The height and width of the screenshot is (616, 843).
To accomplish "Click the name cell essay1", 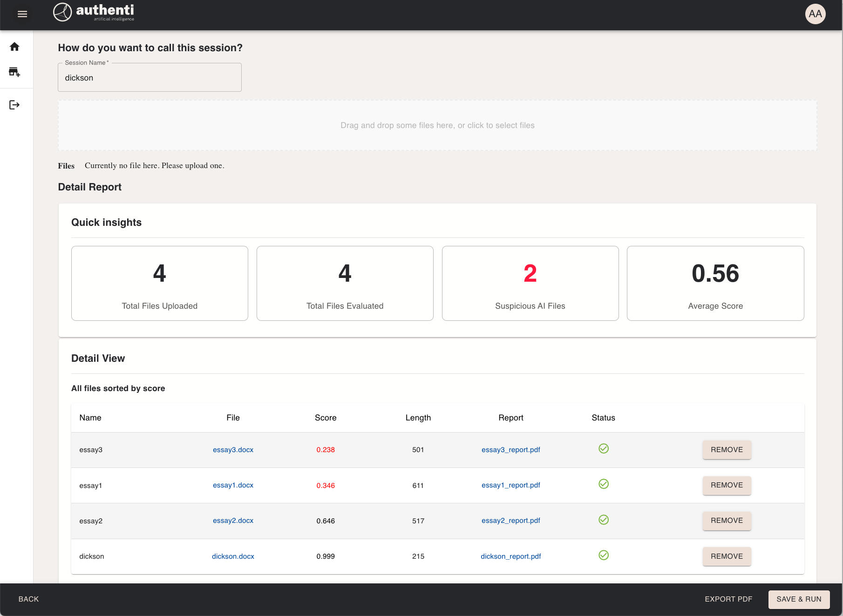I will tap(91, 486).
